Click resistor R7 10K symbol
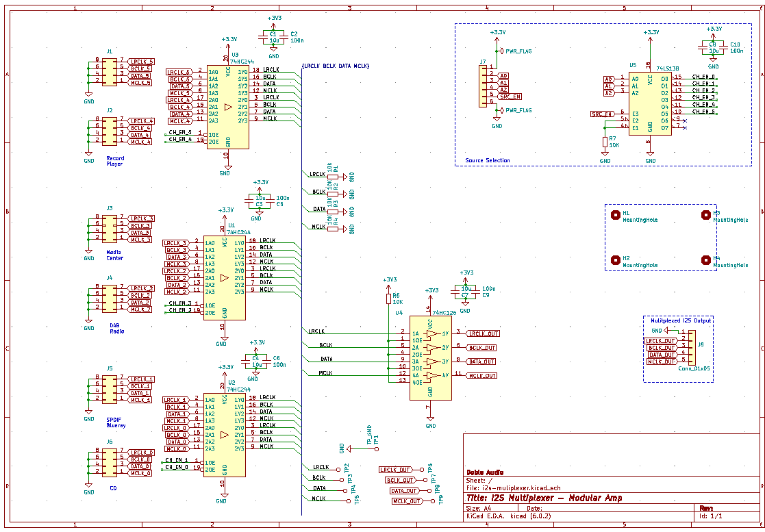The image size is (765, 532). [x=605, y=142]
